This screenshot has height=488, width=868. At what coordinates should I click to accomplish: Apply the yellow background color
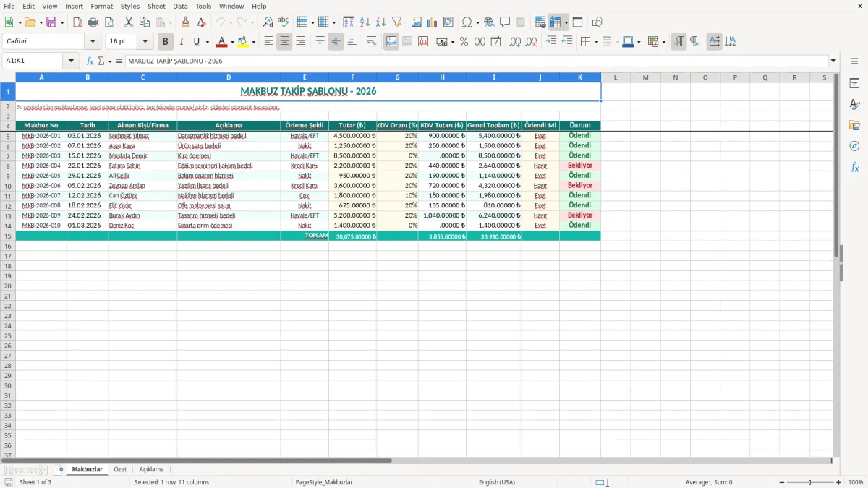point(243,42)
